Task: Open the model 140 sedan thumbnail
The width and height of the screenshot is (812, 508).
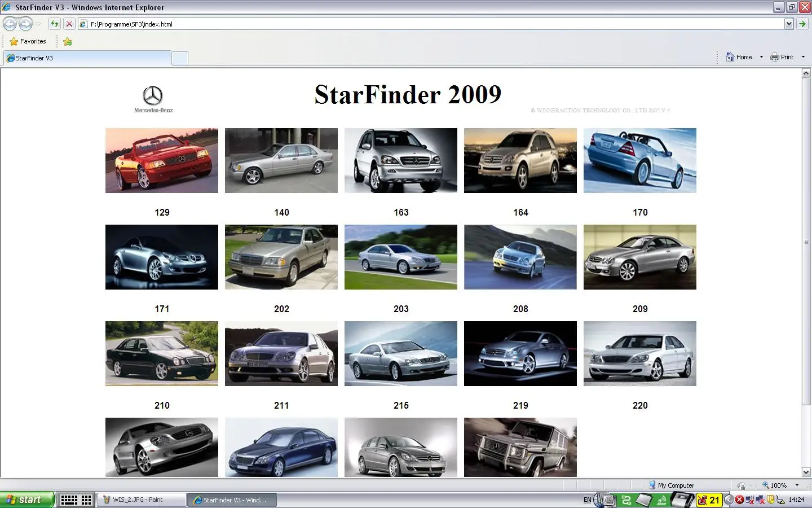Action: tap(281, 161)
